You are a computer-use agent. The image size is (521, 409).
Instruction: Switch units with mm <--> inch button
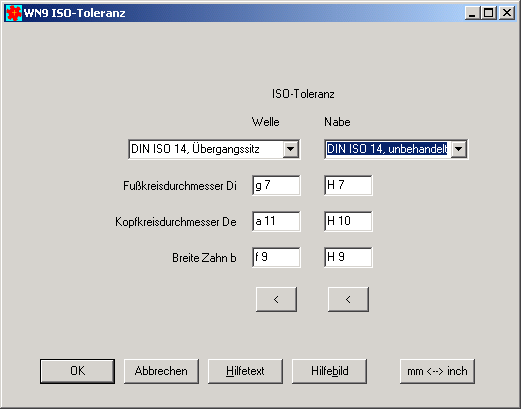(x=437, y=371)
